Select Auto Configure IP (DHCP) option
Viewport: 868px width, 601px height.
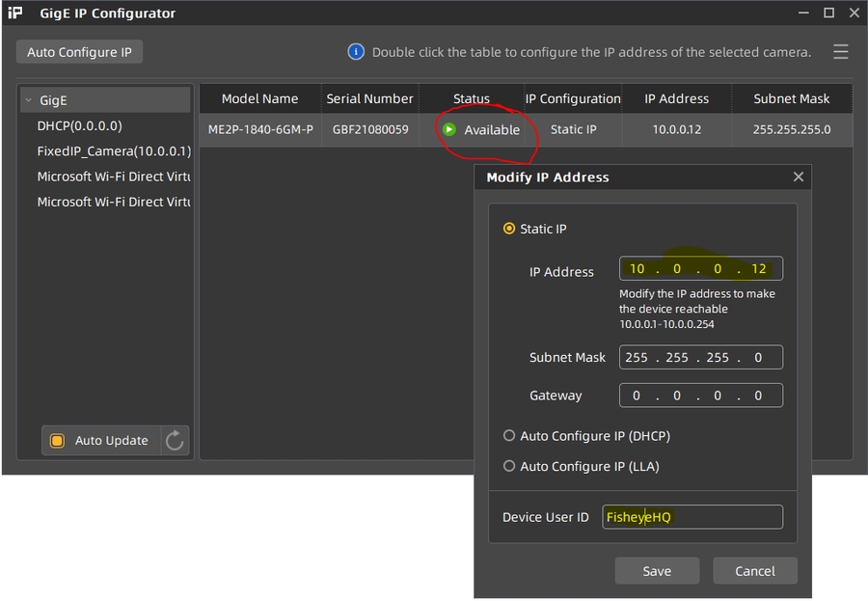[x=509, y=436]
